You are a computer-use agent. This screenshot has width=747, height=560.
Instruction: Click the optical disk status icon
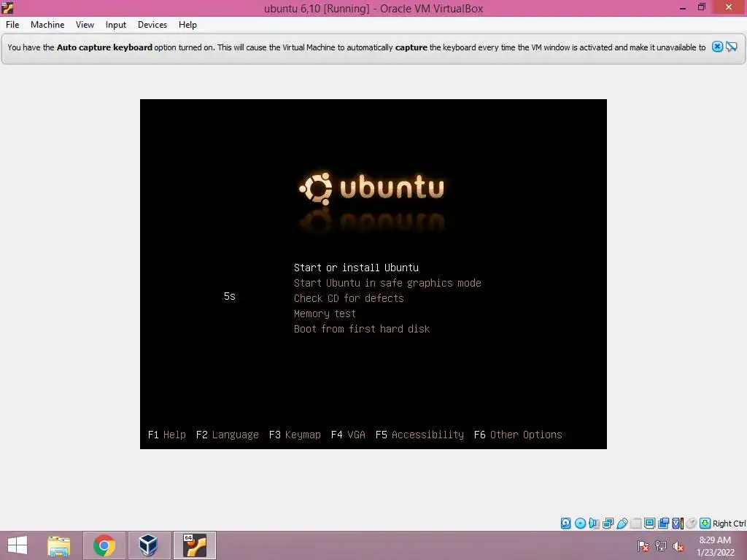pyautogui.click(x=580, y=524)
